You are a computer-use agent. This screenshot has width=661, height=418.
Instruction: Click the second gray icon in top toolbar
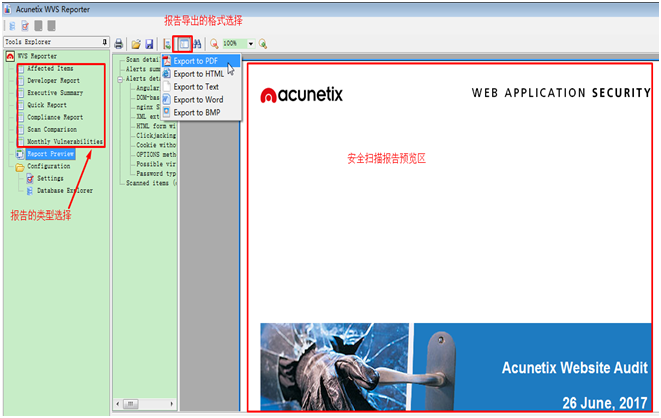(x=51, y=26)
